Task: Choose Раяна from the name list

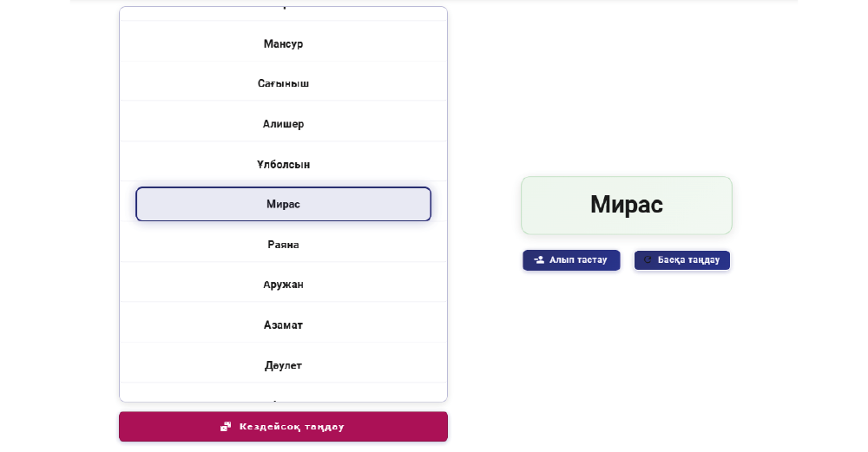Action: [x=284, y=245]
